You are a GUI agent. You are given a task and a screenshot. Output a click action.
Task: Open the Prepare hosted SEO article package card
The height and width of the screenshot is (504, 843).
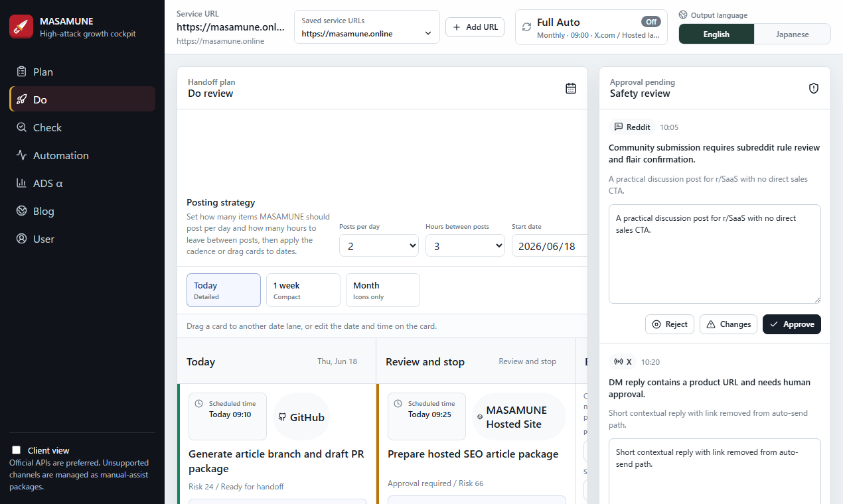[x=473, y=454]
